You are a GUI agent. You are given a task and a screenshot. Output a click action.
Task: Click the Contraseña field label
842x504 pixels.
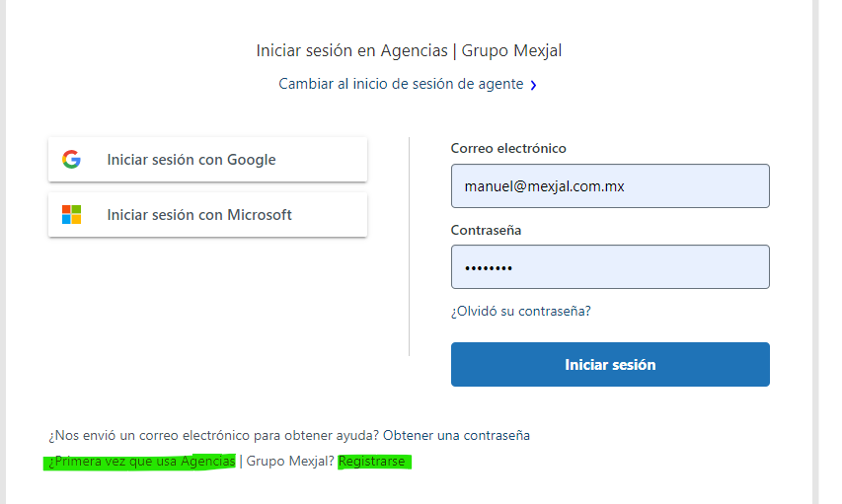coord(486,230)
